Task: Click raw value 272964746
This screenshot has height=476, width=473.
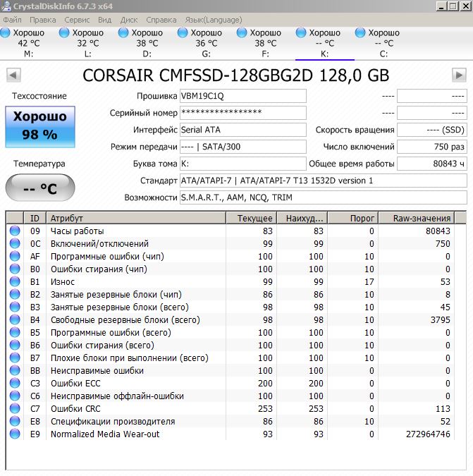Action: click(x=428, y=434)
